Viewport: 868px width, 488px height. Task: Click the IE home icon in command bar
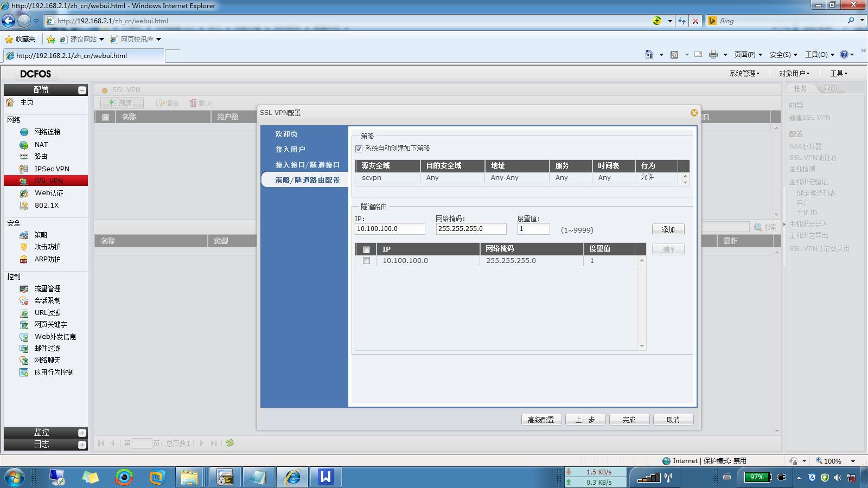(x=649, y=54)
